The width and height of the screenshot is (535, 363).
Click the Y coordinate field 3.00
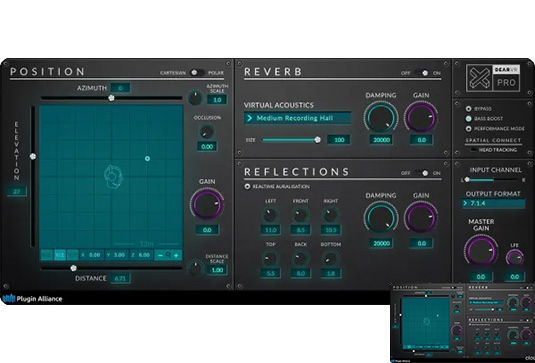click(x=116, y=255)
